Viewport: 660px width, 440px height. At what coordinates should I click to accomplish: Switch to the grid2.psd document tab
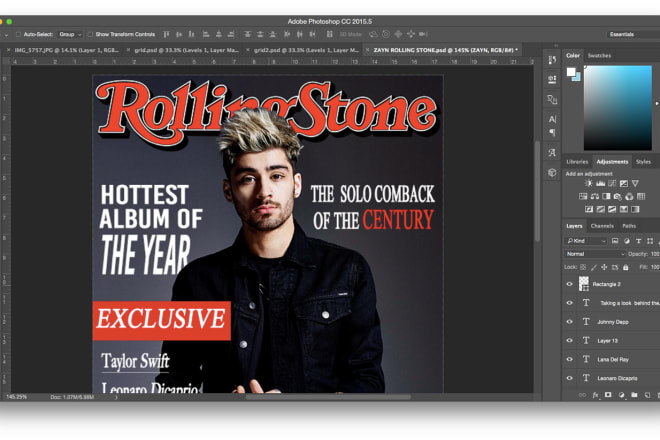[306, 50]
